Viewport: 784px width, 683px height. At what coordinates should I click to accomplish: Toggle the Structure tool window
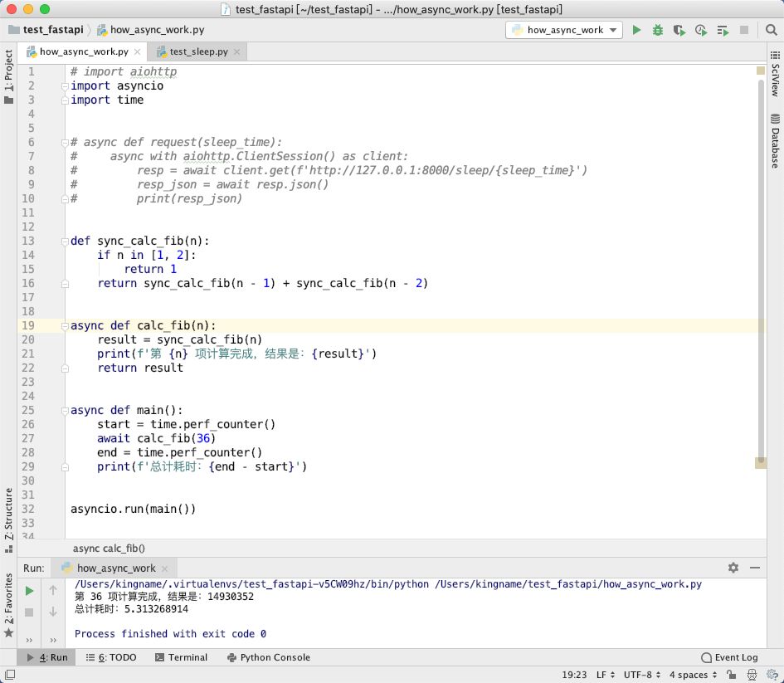[8, 519]
